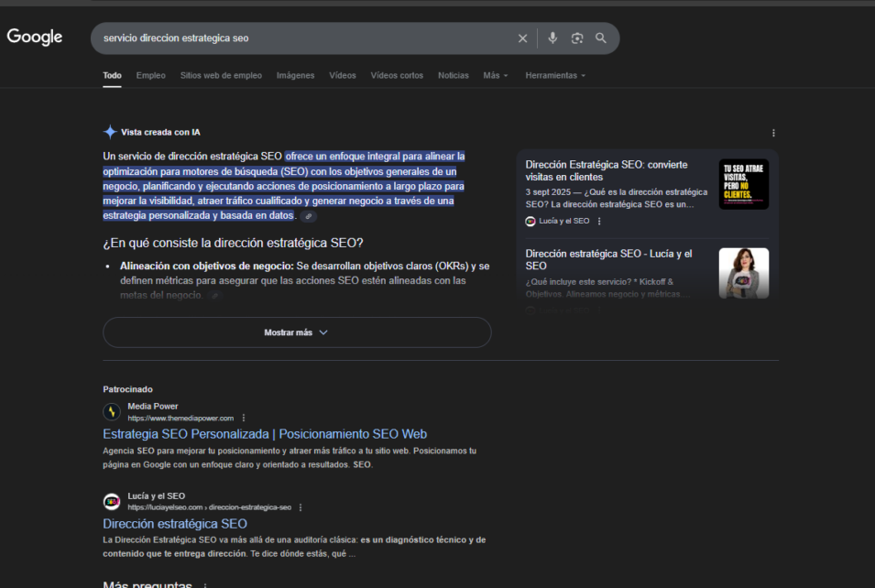Click the 'Vista creada con IA' label
This screenshot has height=588, width=875.
[160, 132]
